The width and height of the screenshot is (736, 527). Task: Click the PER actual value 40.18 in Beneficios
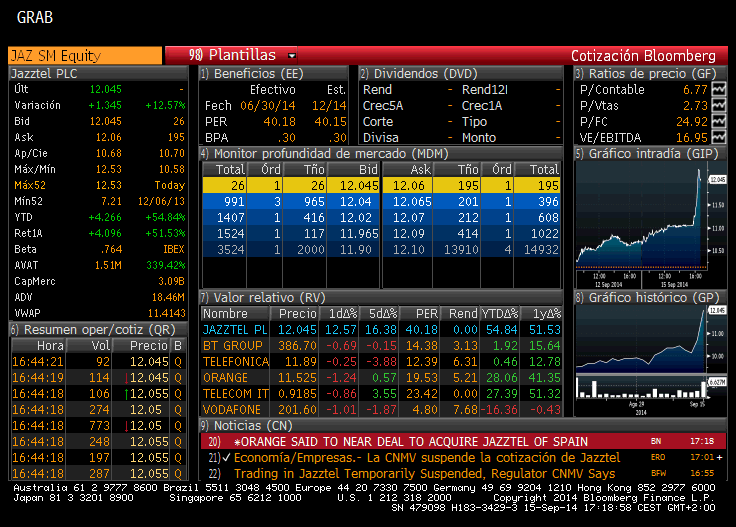click(x=279, y=122)
